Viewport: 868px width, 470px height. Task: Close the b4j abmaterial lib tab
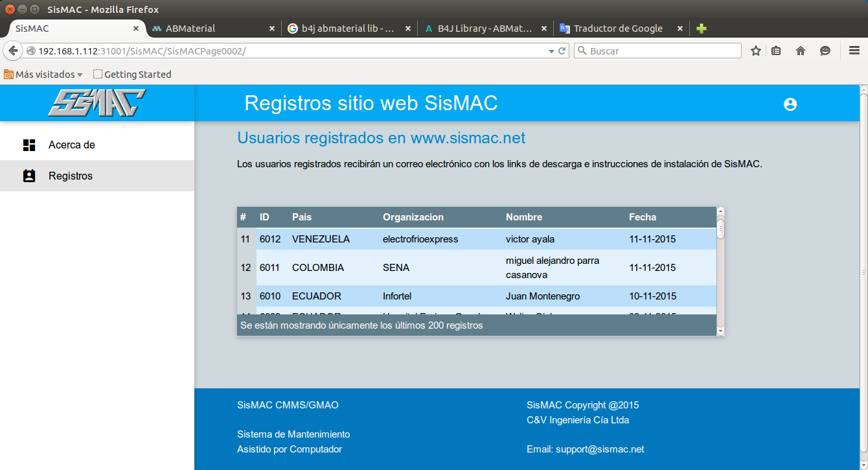[x=408, y=29]
